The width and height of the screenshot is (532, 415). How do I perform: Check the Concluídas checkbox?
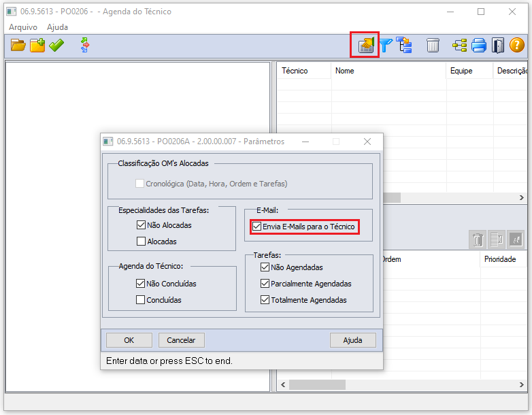pyautogui.click(x=140, y=299)
